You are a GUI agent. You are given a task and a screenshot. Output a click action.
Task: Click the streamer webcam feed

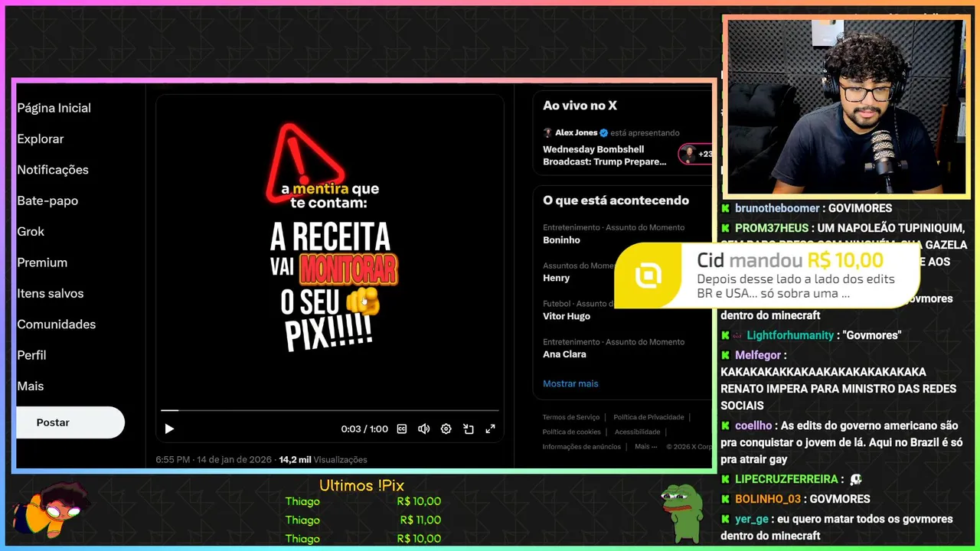click(x=846, y=107)
